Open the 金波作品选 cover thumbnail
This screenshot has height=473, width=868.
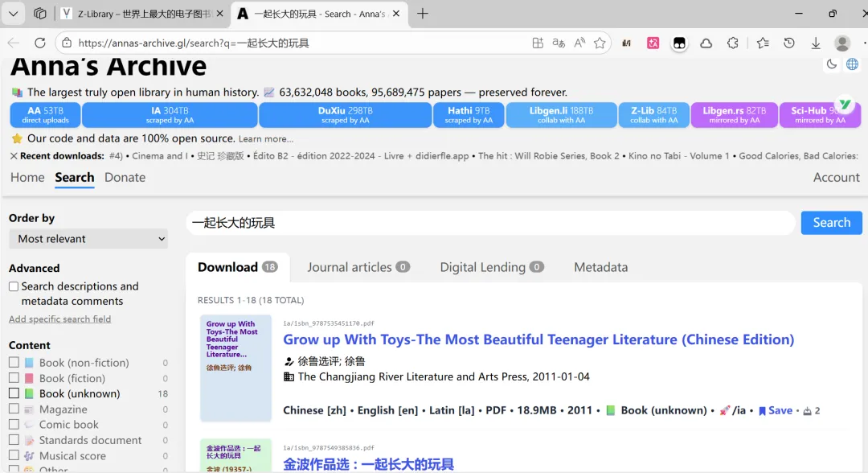pos(235,456)
